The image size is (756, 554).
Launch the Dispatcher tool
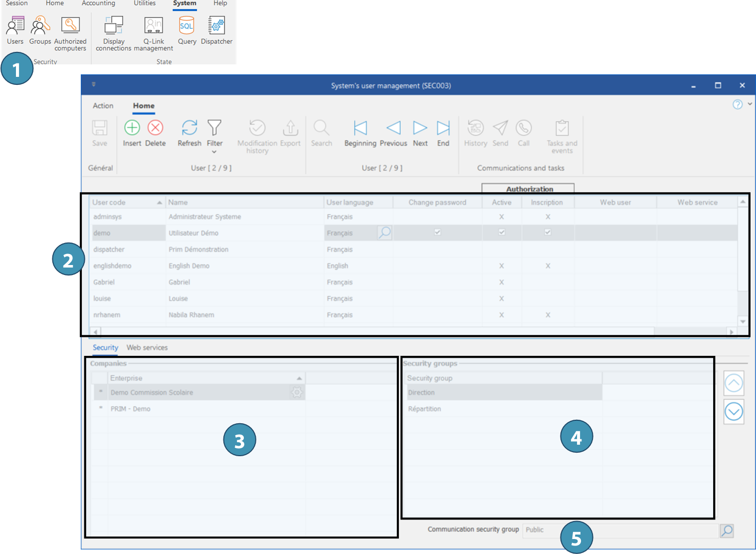click(216, 25)
